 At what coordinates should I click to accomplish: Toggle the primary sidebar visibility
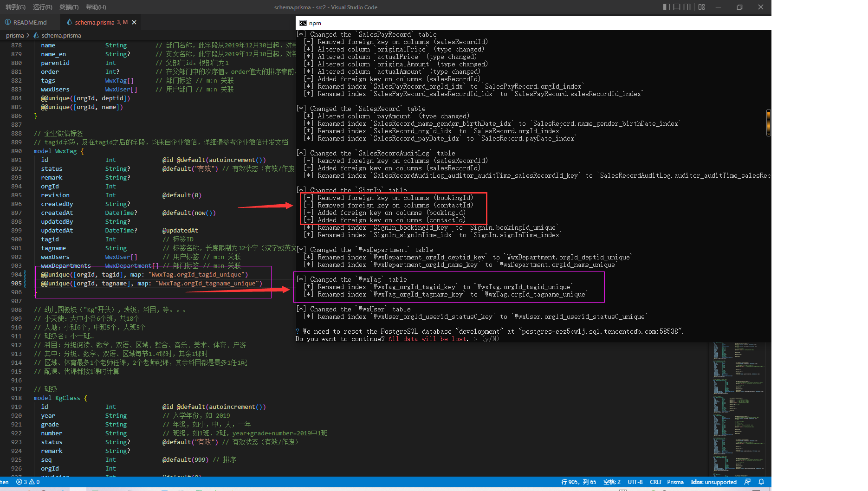pyautogui.click(x=667, y=7)
